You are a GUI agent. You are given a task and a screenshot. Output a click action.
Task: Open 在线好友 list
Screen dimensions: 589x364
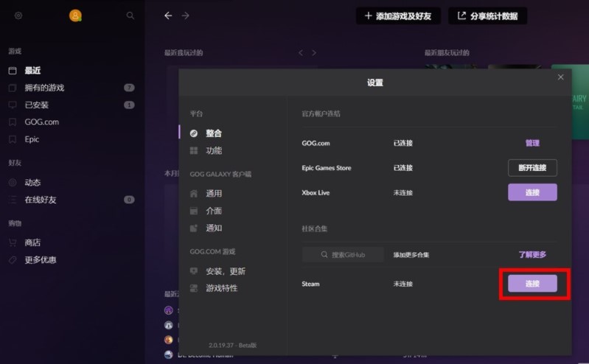[41, 200]
